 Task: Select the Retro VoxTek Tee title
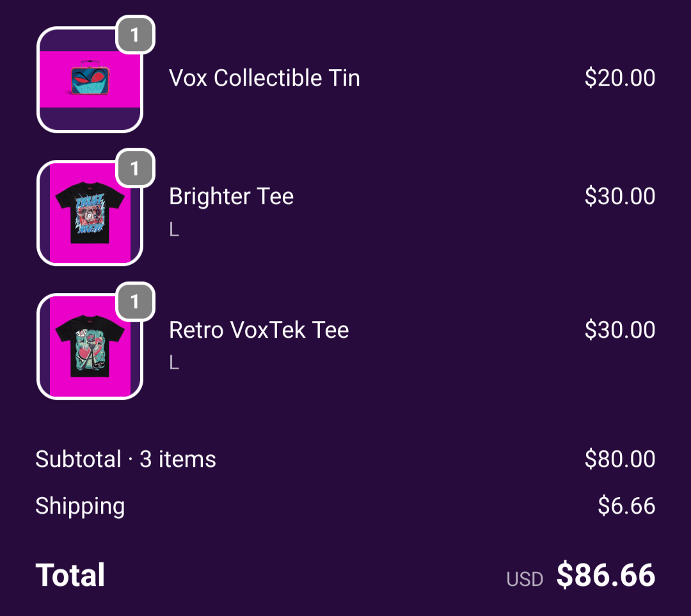(258, 330)
